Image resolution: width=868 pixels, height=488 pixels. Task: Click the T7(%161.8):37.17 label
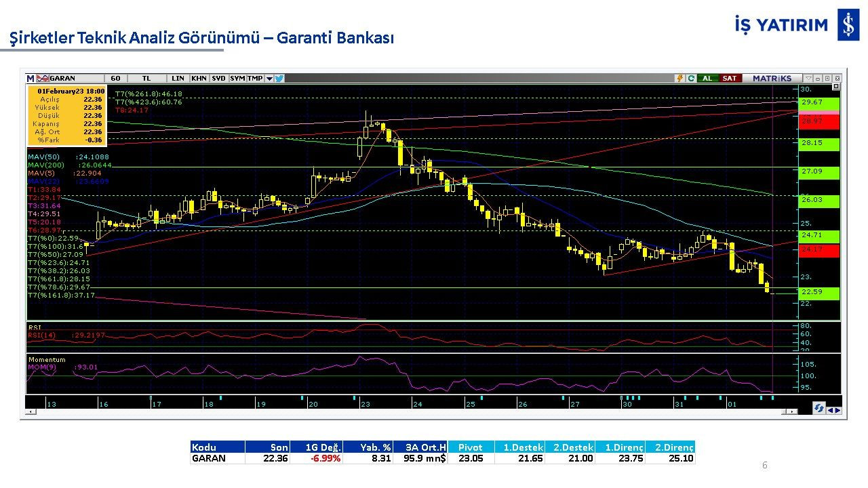tap(61, 296)
